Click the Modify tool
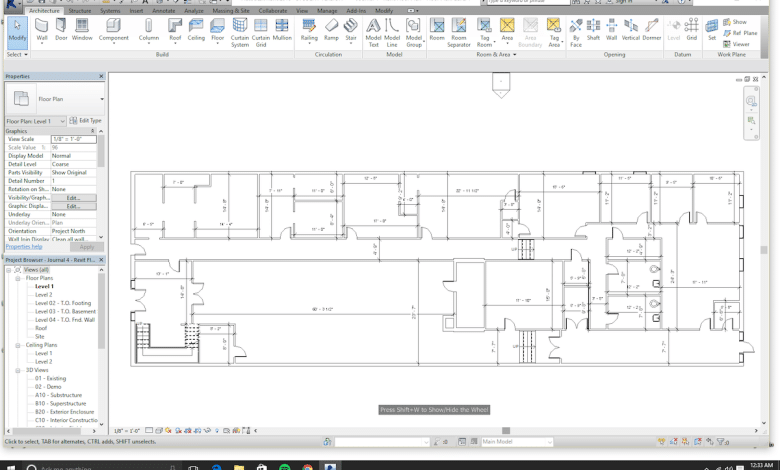The height and width of the screenshot is (470, 780). tap(17, 32)
